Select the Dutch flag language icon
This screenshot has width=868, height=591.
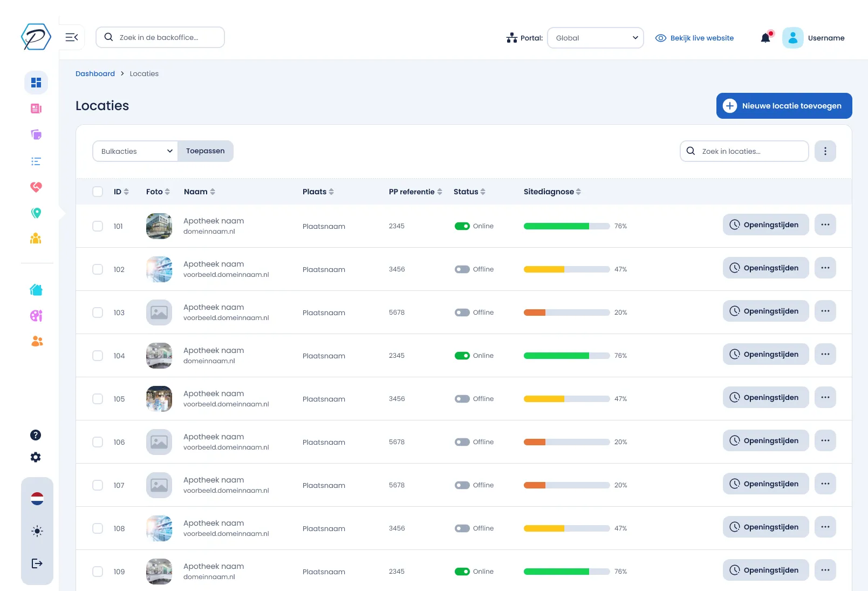pyautogui.click(x=37, y=499)
